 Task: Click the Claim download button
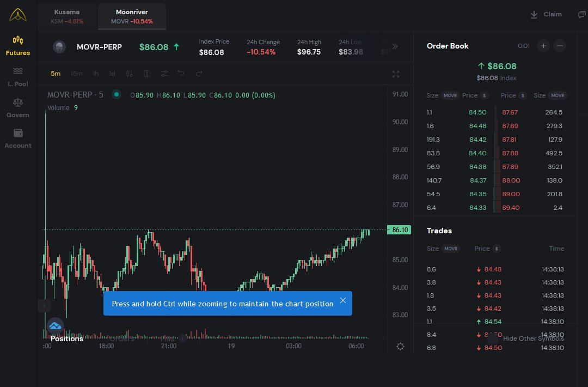pyautogui.click(x=546, y=14)
